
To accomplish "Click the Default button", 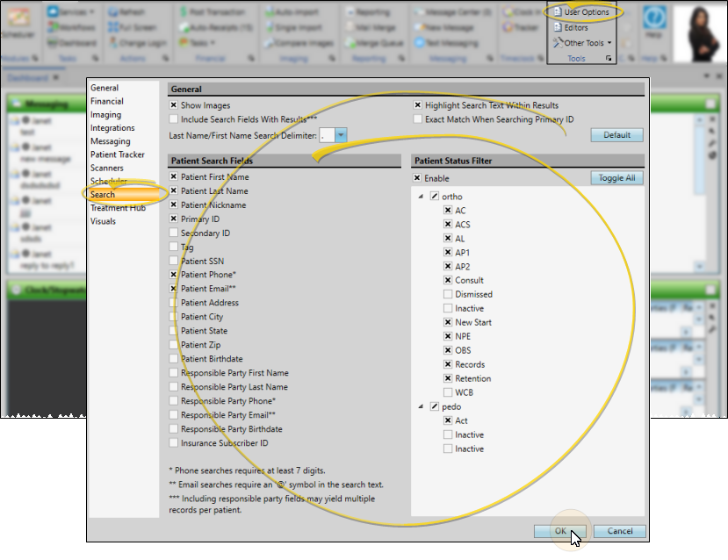I will point(616,135).
